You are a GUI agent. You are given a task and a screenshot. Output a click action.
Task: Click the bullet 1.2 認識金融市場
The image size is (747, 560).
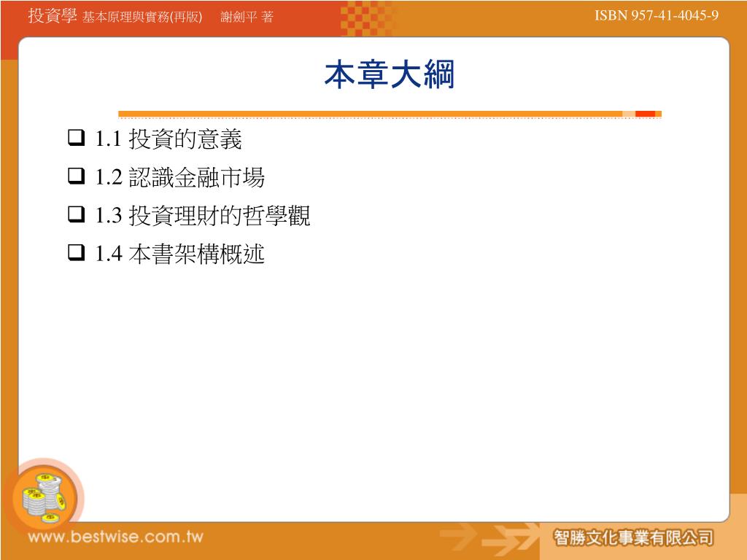[179, 177]
